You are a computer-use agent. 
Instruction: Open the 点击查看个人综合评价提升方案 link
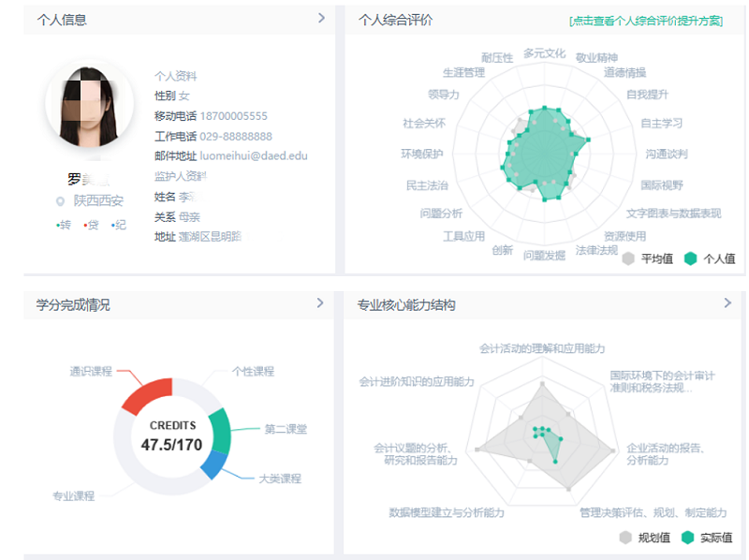coord(646,21)
